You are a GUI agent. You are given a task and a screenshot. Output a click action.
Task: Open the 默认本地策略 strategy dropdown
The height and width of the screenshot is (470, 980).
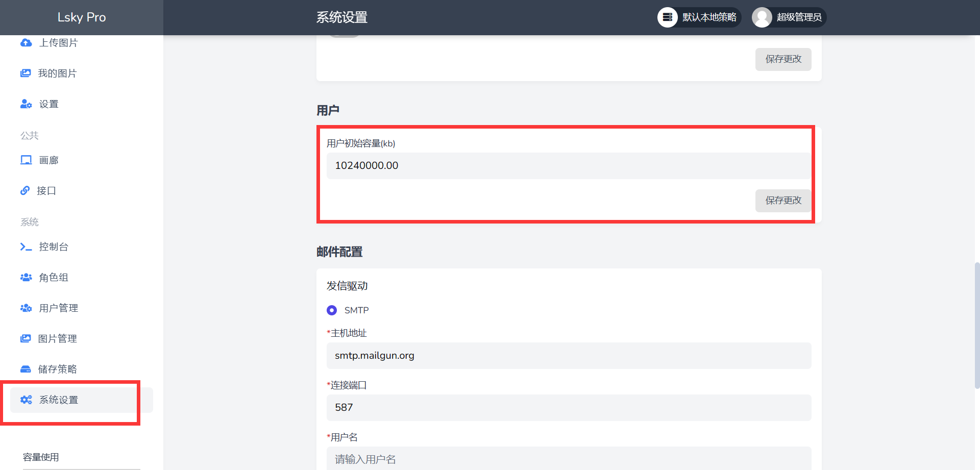[699, 17]
